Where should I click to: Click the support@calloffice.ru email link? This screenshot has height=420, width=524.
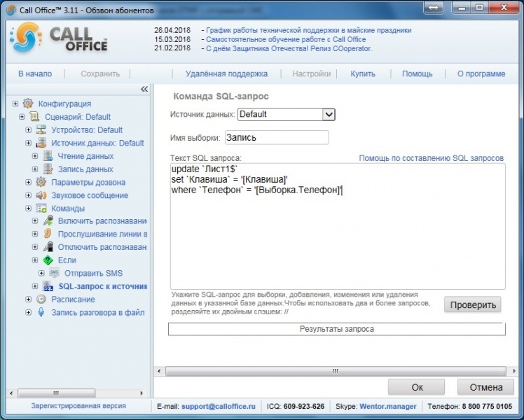pyautogui.click(x=219, y=406)
